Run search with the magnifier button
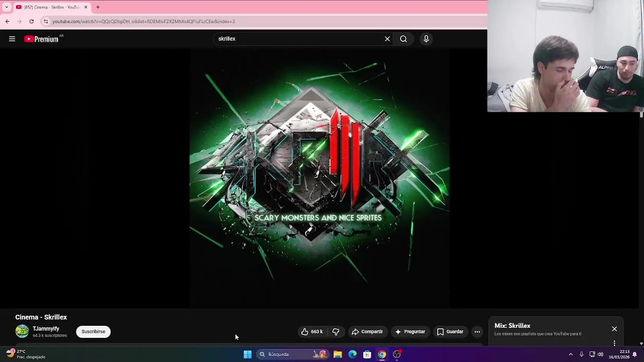 click(404, 39)
